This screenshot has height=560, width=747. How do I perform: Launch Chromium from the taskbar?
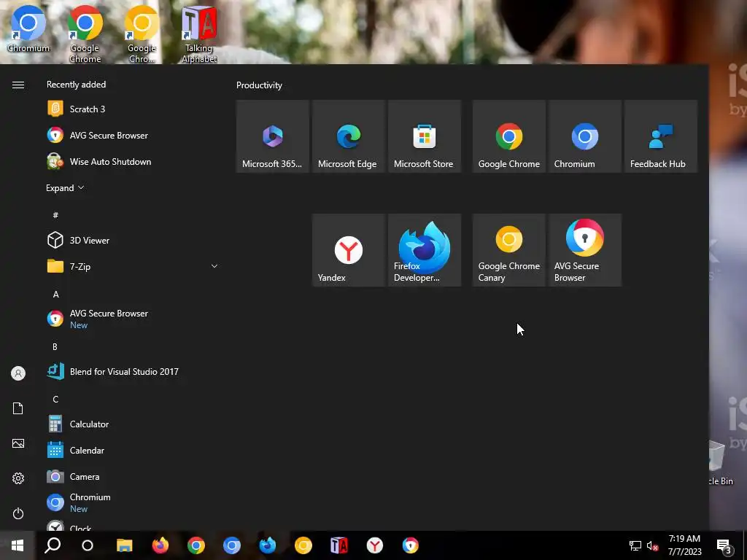pos(232,545)
